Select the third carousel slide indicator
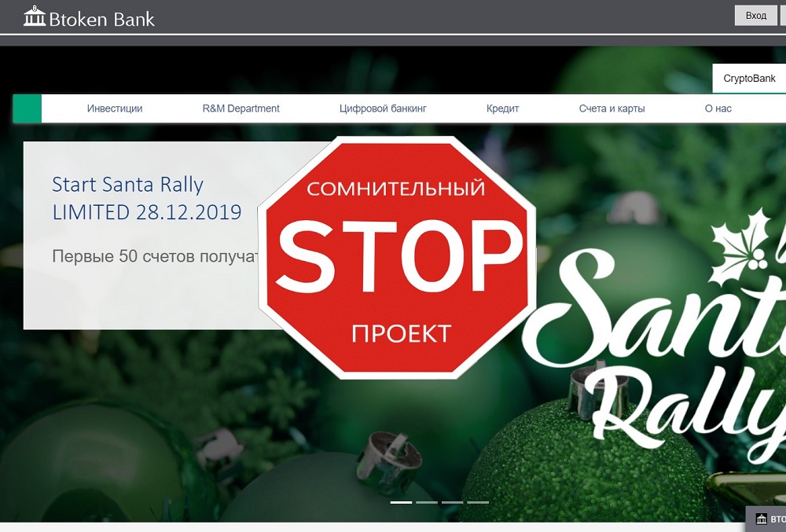 click(452, 502)
